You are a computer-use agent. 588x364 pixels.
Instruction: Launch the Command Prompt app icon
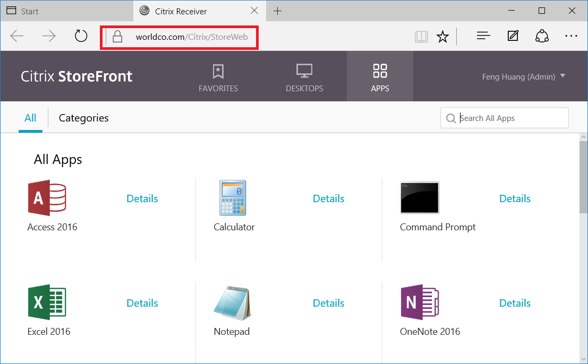[x=419, y=197]
